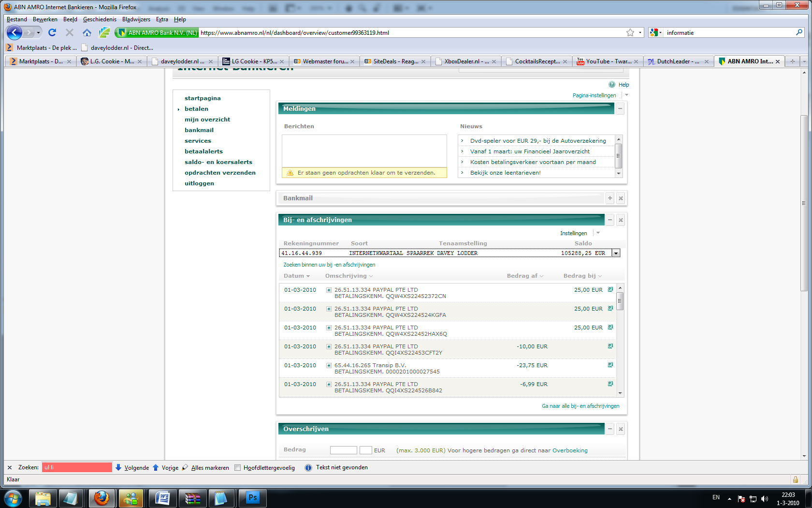Screen dimensions: 812x508
Task: Bookmark this page with the star icon
Action: (630, 32)
